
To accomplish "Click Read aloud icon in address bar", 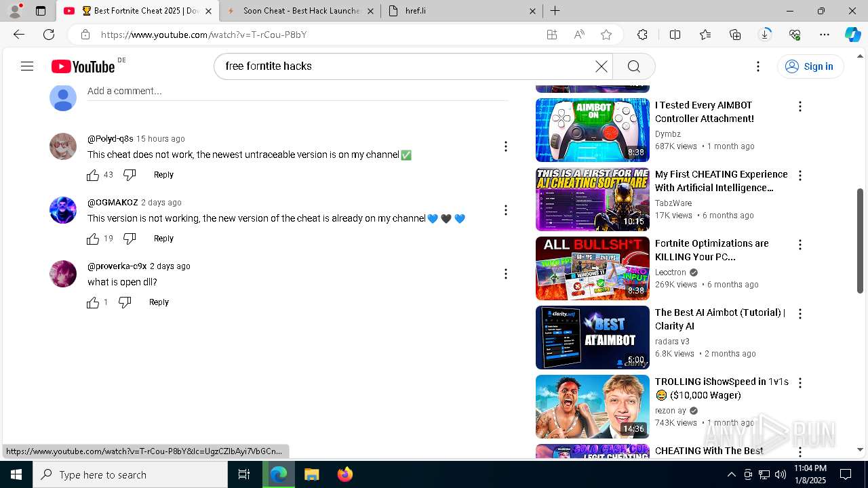I will (x=579, y=35).
